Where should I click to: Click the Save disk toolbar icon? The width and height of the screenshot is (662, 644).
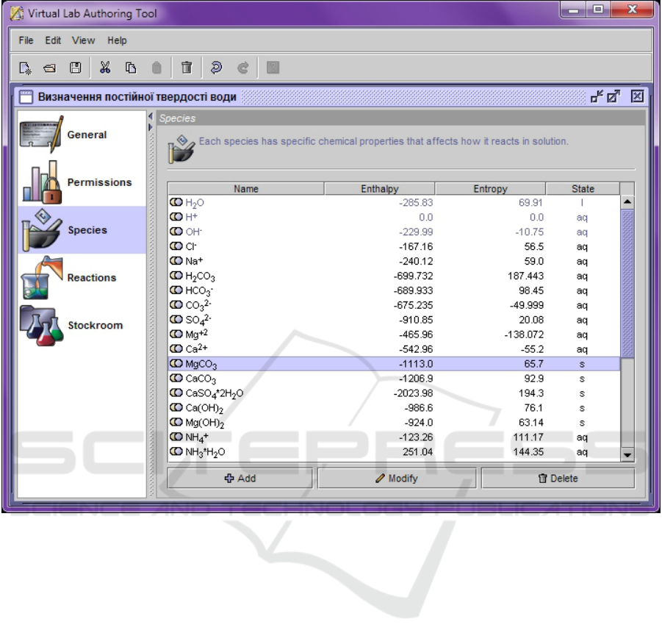pyautogui.click(x=75, y=68)
